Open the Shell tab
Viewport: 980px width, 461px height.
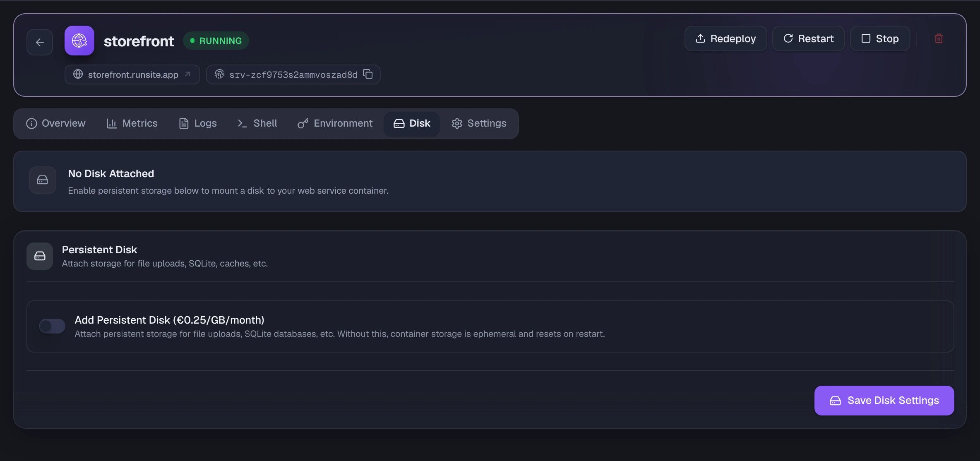point(257,123)
